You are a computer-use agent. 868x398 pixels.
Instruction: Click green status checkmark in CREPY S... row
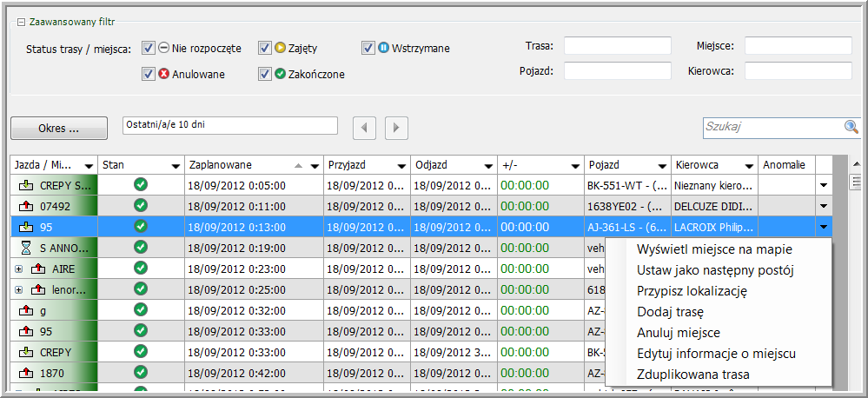pyautogui.click(x=141, y=184)
